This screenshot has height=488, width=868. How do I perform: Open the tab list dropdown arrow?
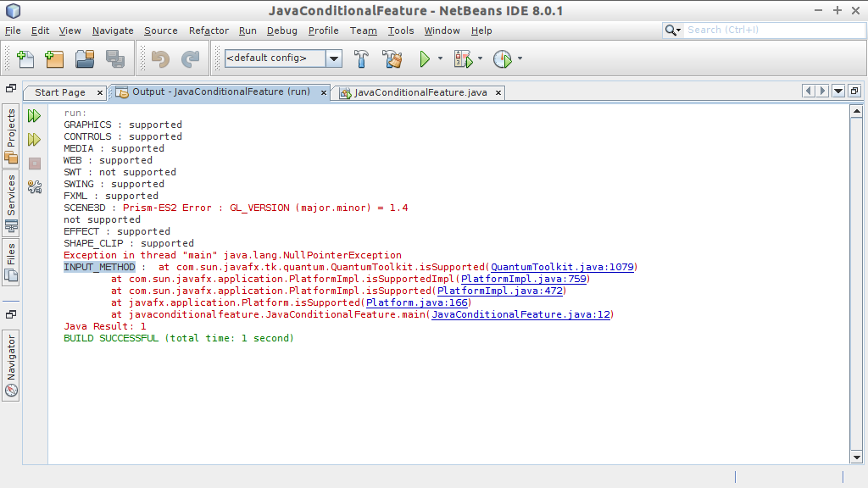[x=838, y=91]
